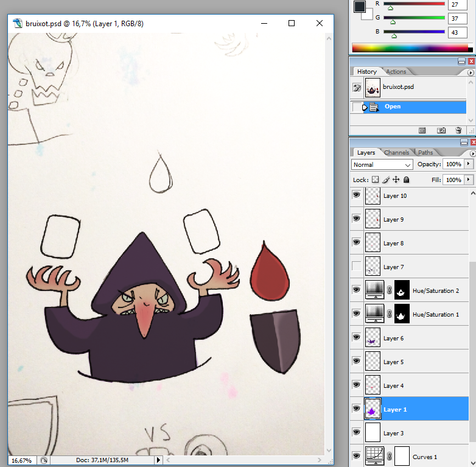Pick a color from the spectrum ramp
This screenshot has width=476, height=467.
410,47
